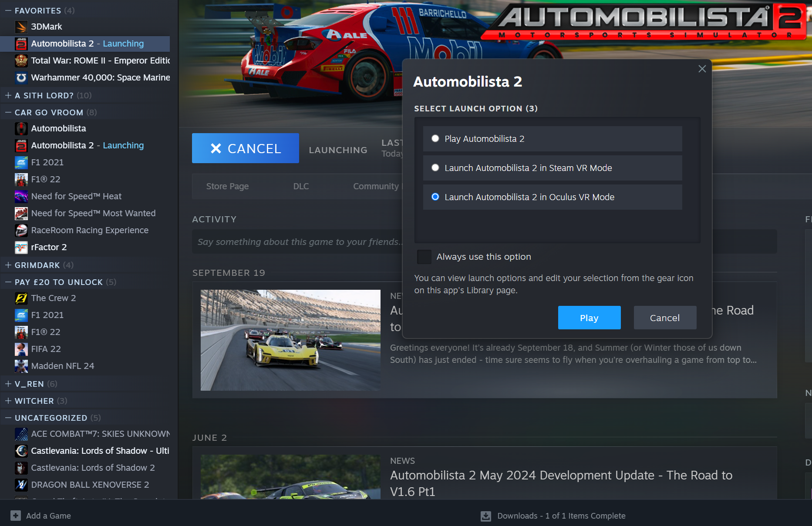Image resolution: width=812 pixels, height=526 pixels.
Task: Click the Total War: ROME II icon
Action: (x=21, y=61)
